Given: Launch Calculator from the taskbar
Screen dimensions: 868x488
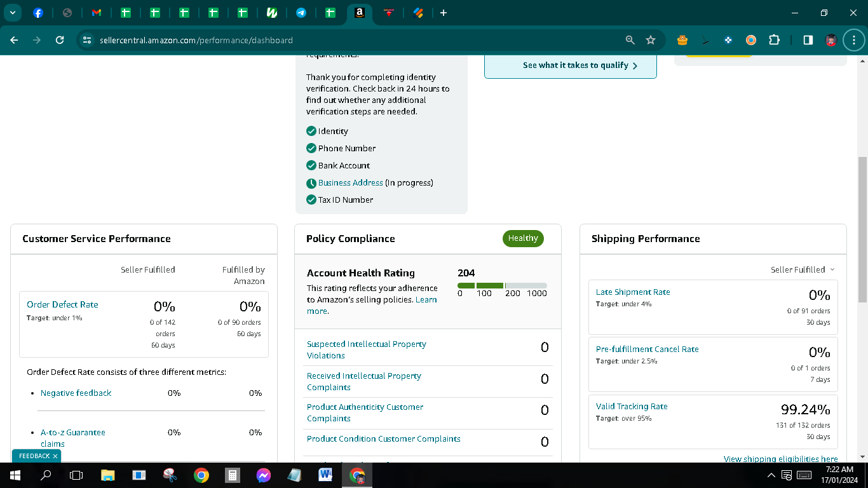Looking at the screenshot, I should point(233,475).
